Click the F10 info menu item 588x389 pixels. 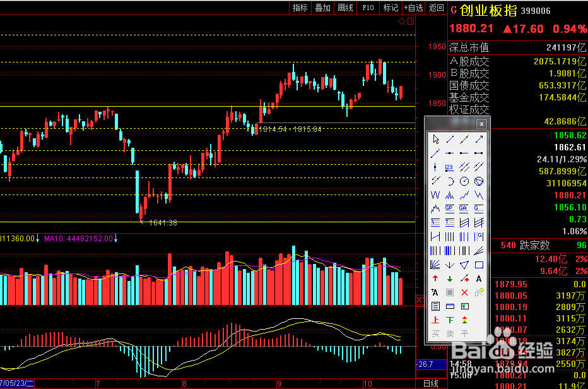coord(368,8)
